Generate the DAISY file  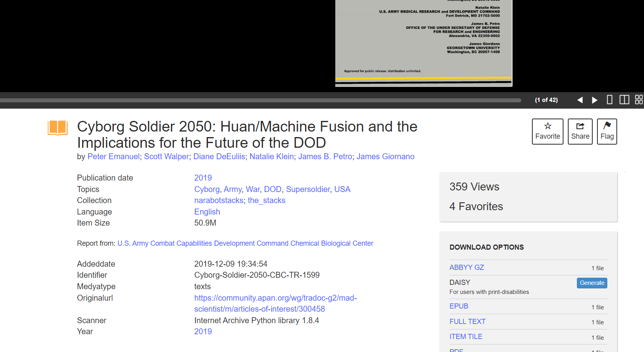pyautogui.click(x=592, y=283)
